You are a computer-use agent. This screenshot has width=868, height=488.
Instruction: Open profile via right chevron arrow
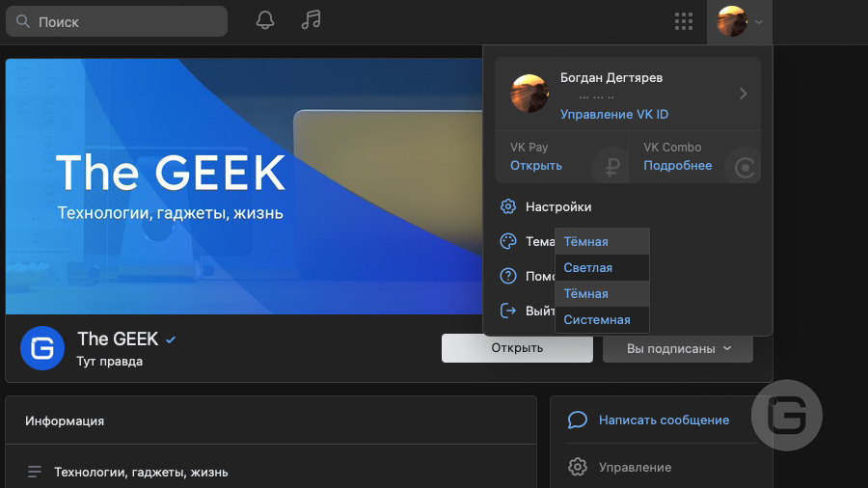pos(744,94)
